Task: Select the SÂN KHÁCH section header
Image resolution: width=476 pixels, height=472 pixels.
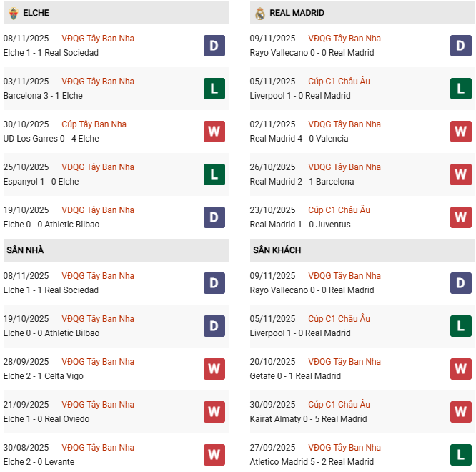Action: point(277,250)
